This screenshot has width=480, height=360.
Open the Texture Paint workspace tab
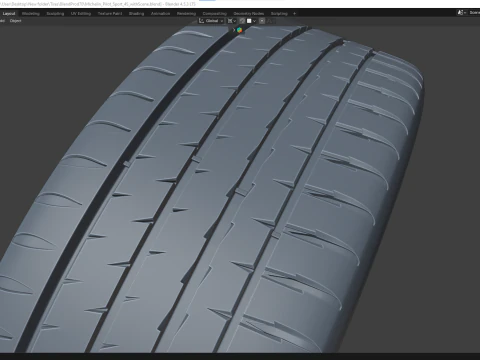coord(110,14)
